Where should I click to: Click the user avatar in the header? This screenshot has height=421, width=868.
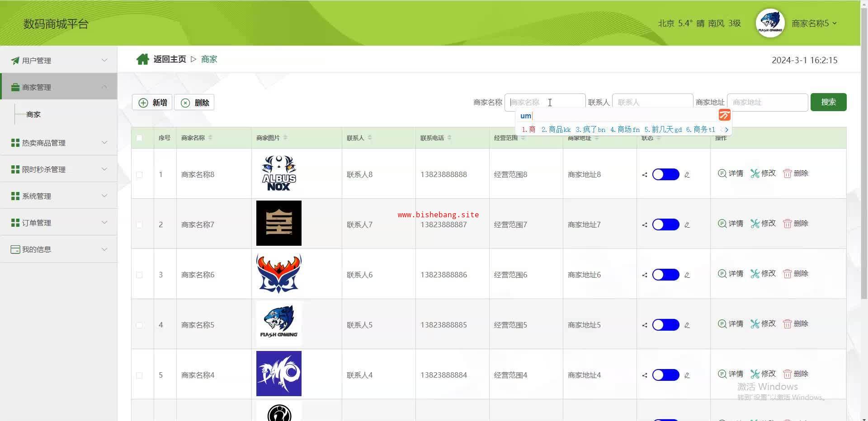coord(770,23)
